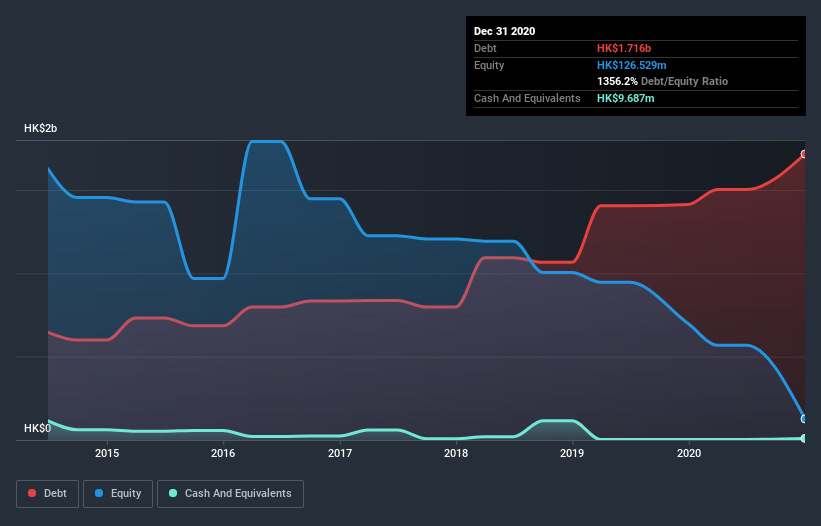Select the red Debt endpoint marker
The height and width of the screenshot is (526, 821).
[804, 154]
